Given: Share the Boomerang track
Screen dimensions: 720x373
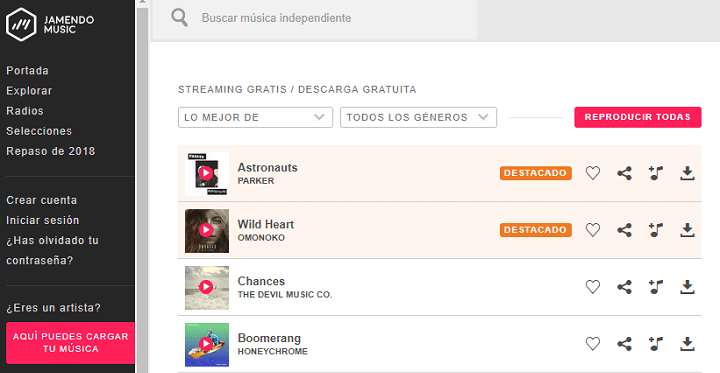Looking at the screenshot, I should (x=624, y=344).
